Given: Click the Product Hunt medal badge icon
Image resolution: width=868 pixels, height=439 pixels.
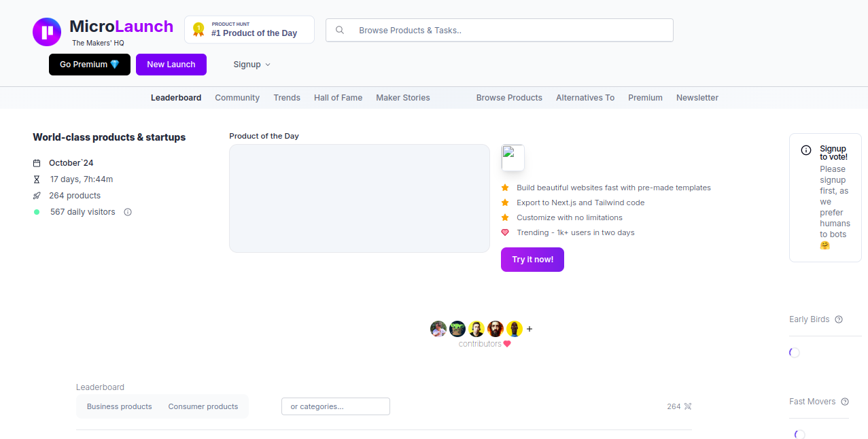Looking at the screenshot, I should [198, 29].
